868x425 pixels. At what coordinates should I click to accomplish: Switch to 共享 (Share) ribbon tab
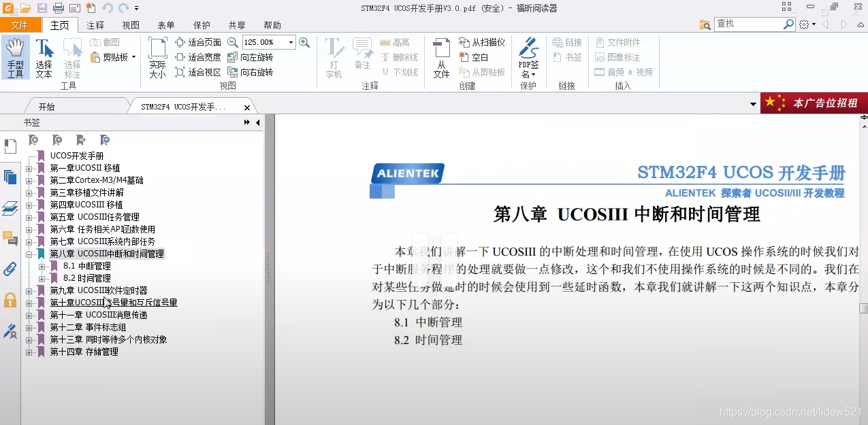[237, 25]
